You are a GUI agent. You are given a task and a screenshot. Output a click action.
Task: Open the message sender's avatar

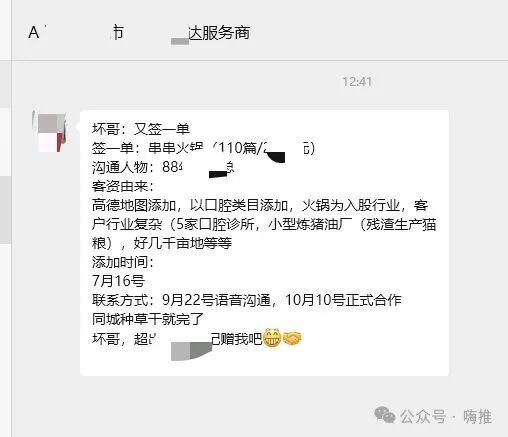click(52, 132)
